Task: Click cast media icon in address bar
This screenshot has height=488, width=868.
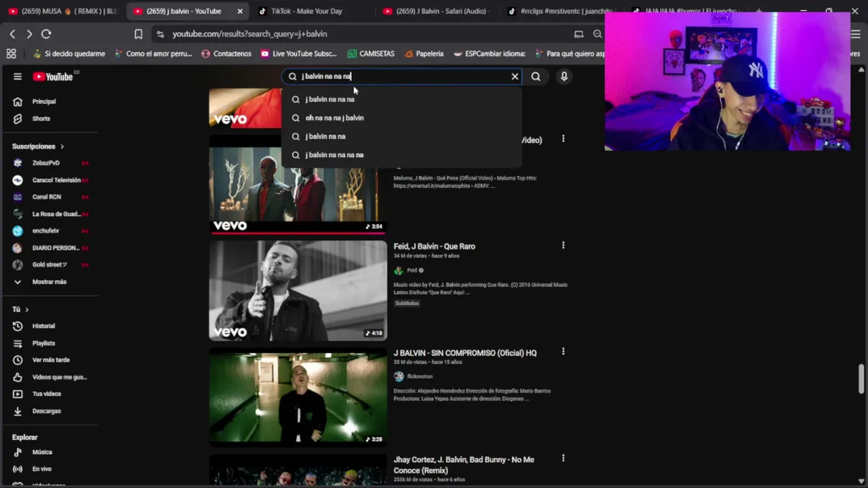Action: point(578,34)
